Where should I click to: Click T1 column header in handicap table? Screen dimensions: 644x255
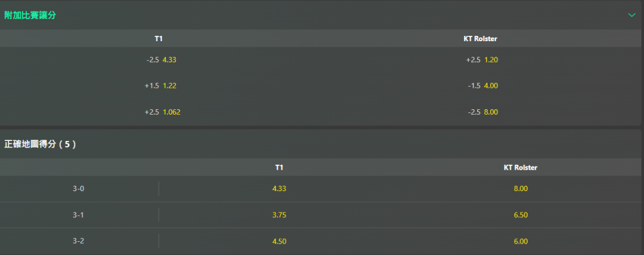(159, 39)
